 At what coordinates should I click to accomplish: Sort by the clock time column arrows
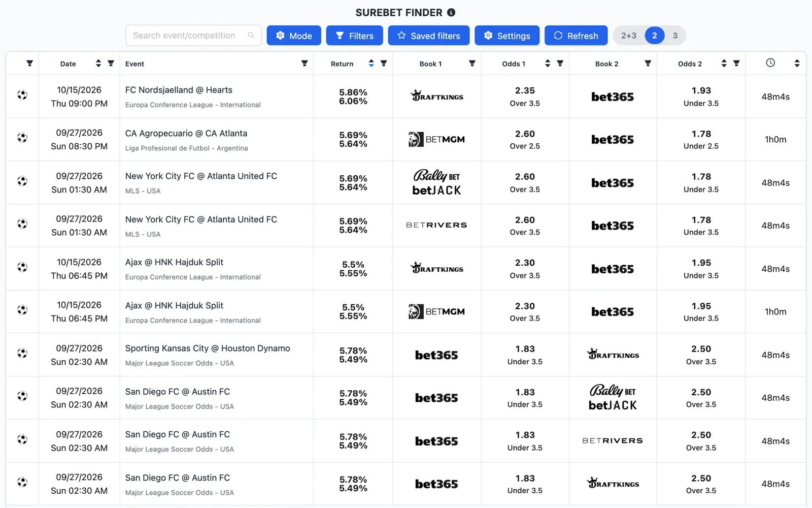point(797,63)
